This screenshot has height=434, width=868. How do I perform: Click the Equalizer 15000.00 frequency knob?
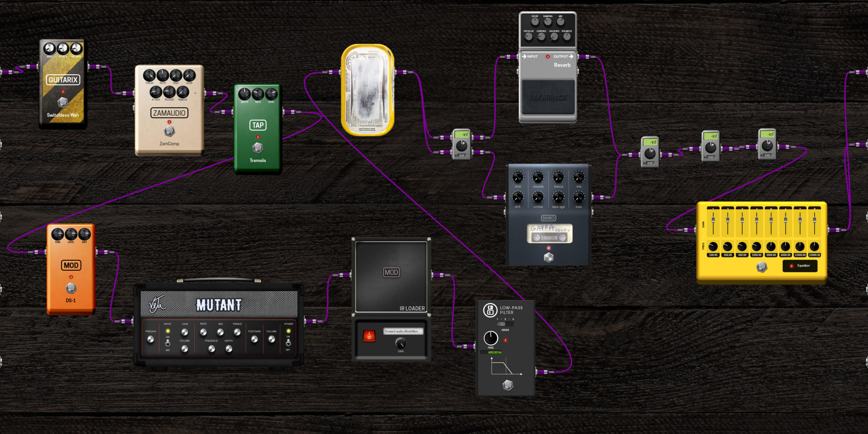click(x=815, y=247)
